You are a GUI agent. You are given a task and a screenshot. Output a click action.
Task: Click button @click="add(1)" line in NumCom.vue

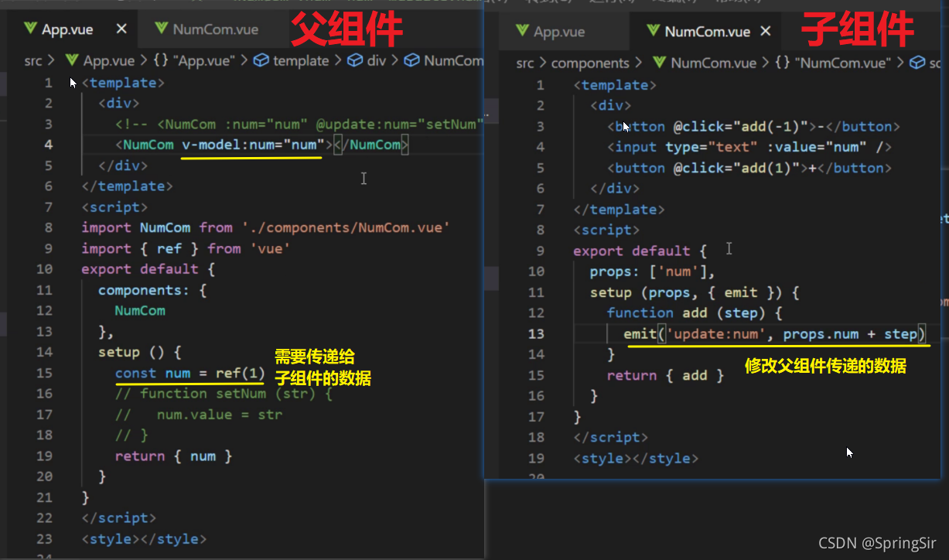(x=749, y=168)
